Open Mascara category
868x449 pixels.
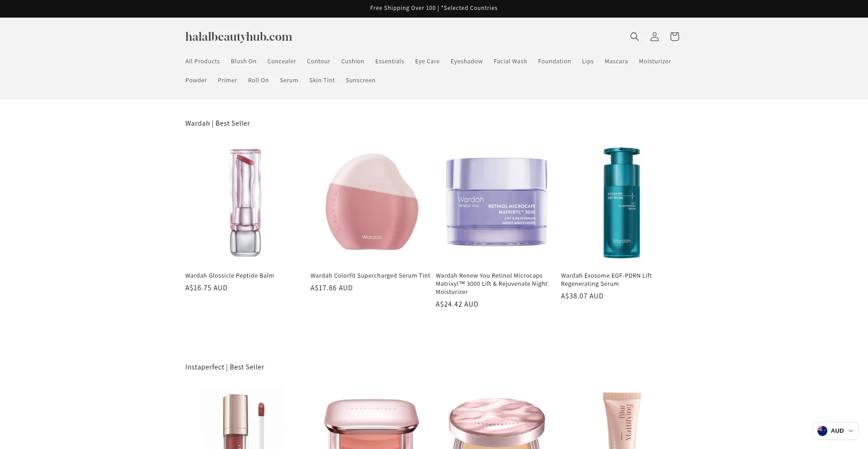(616, 61)
